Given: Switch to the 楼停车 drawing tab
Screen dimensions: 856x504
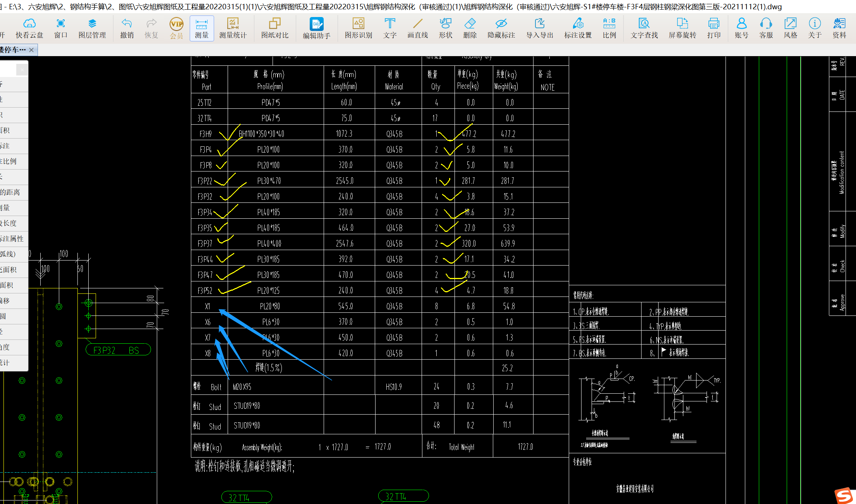Looking at the screenshot, I should 13,50.
